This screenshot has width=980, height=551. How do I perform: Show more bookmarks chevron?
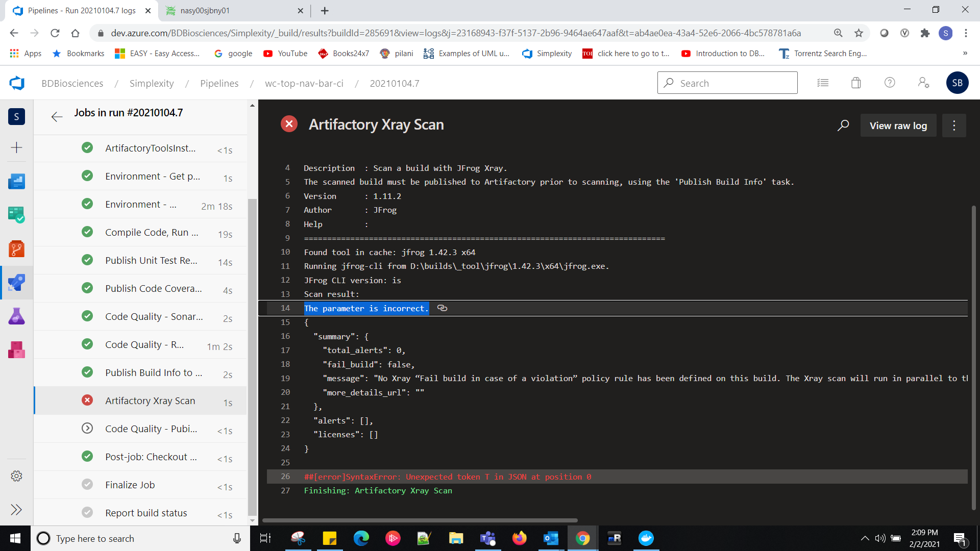point(965,53)
